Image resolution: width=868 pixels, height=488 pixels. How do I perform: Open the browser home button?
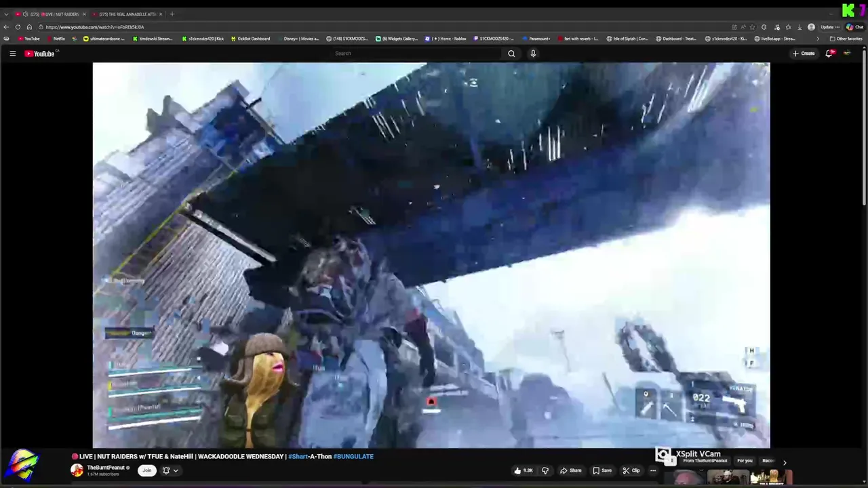(29, 27)
